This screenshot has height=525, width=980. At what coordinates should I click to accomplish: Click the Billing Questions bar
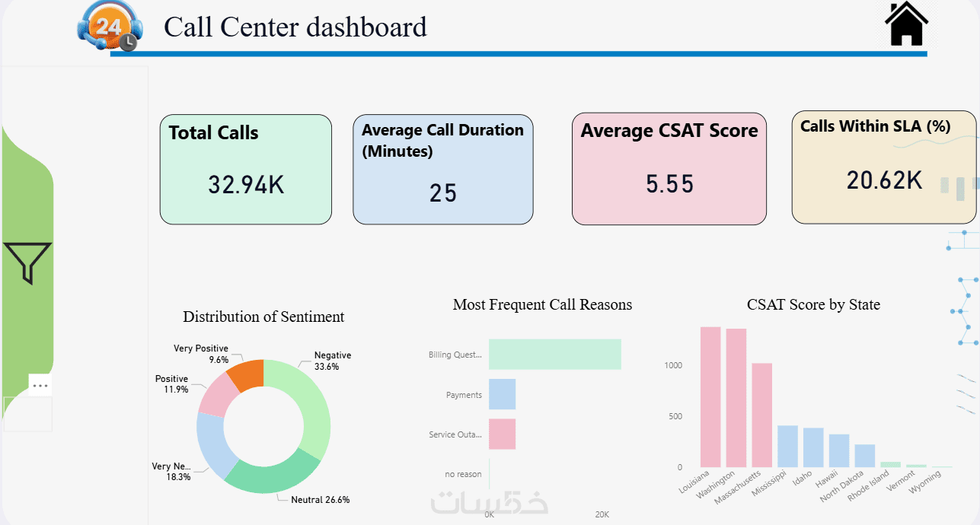coord(554,355)
